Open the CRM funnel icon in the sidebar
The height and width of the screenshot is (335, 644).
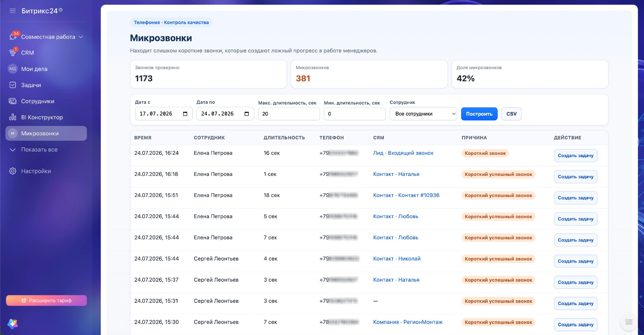click(13, 53)
